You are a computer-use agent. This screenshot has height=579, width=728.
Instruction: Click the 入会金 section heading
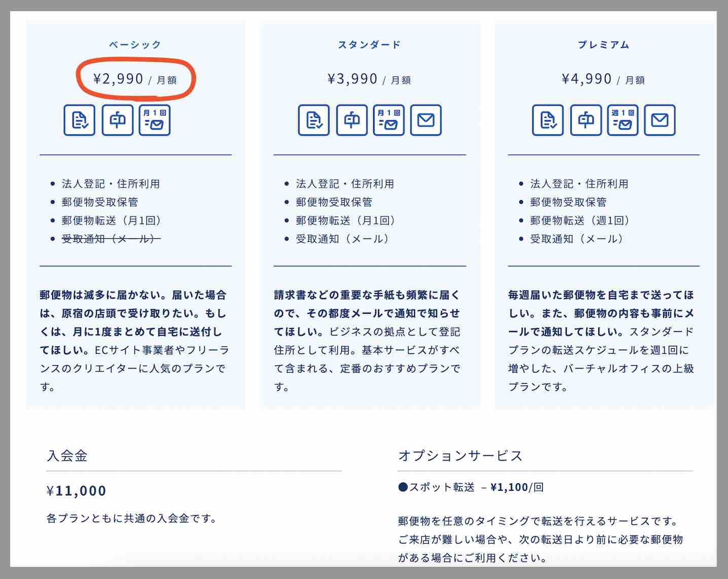coord(66,456)
